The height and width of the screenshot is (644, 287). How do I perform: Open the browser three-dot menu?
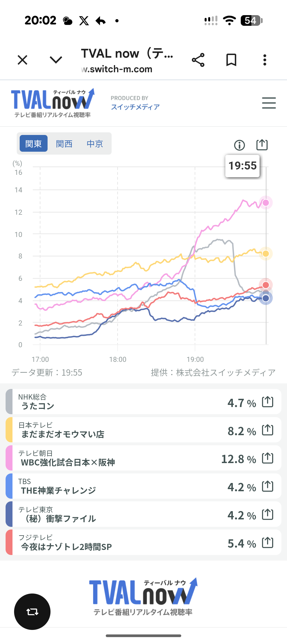(265, 60)
